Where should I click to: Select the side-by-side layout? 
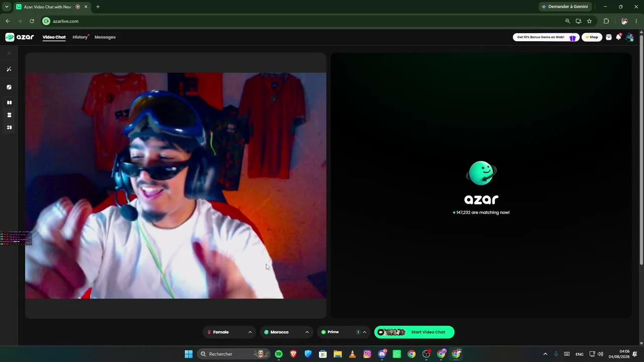click(x=9, y=103)
